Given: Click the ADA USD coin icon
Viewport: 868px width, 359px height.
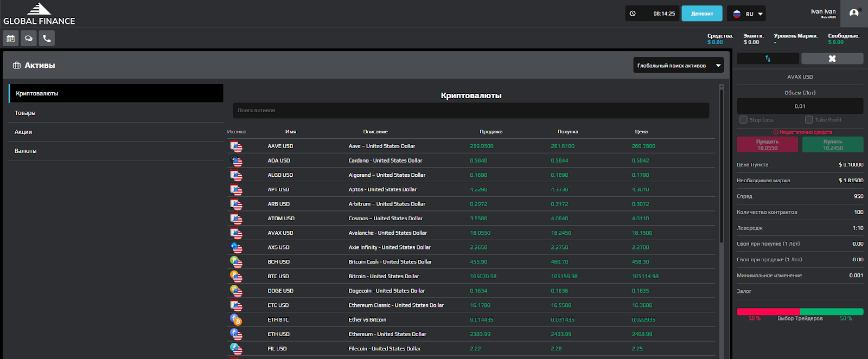Looking at the screenshot, I should (x=236, y=161).
